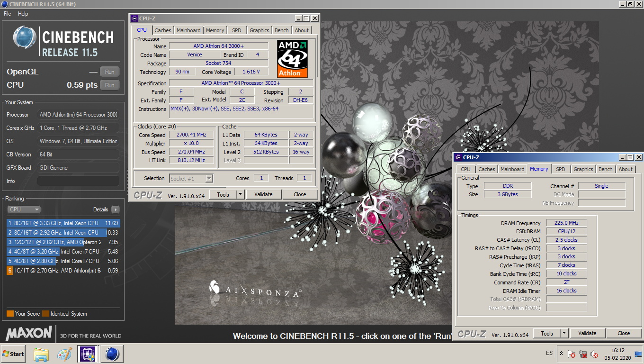The width and height of the screenshot is (644, 364).
Task: Click the AMD Athlon 64 logo
Action: [292, 59]
